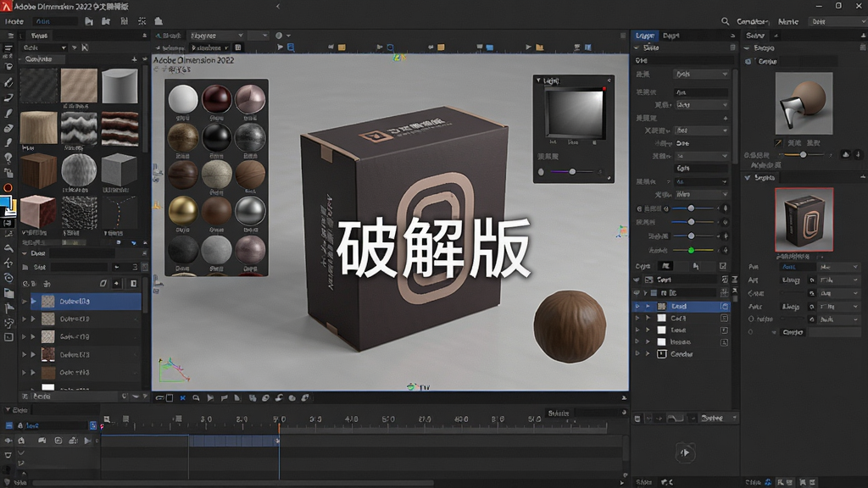Select the upper radio circle in bottom-right properties

pyautogui.click(x=751, y=319)
